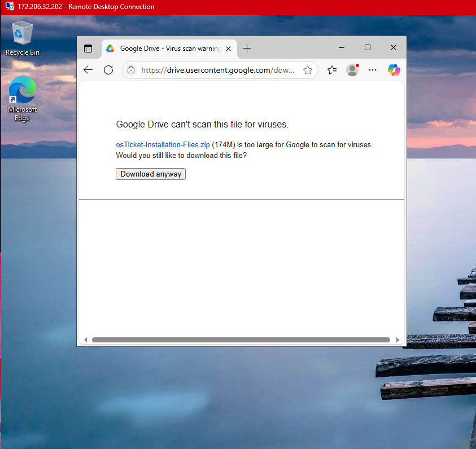Open the Recycle Bin desktop icon

point(23,38)
